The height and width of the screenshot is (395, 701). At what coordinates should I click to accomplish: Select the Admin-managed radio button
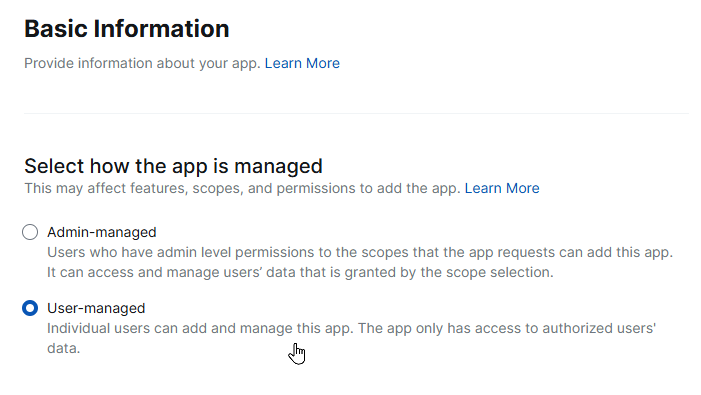click(x=30, y=232)
